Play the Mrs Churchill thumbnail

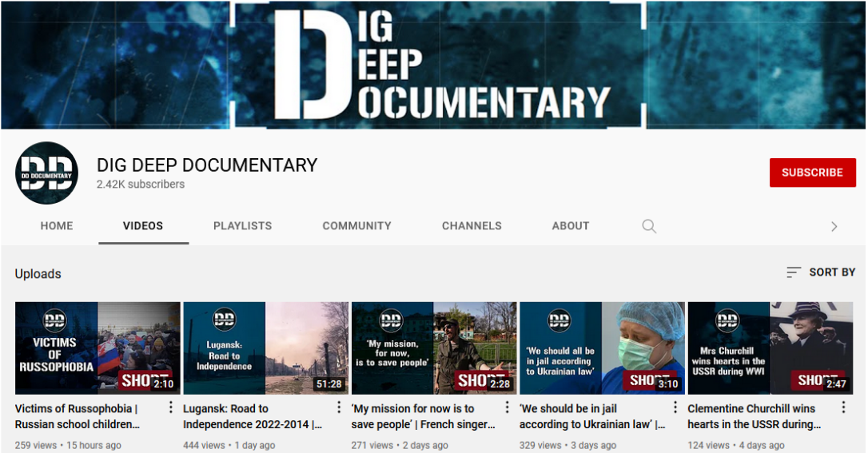[x=770, y=348]
